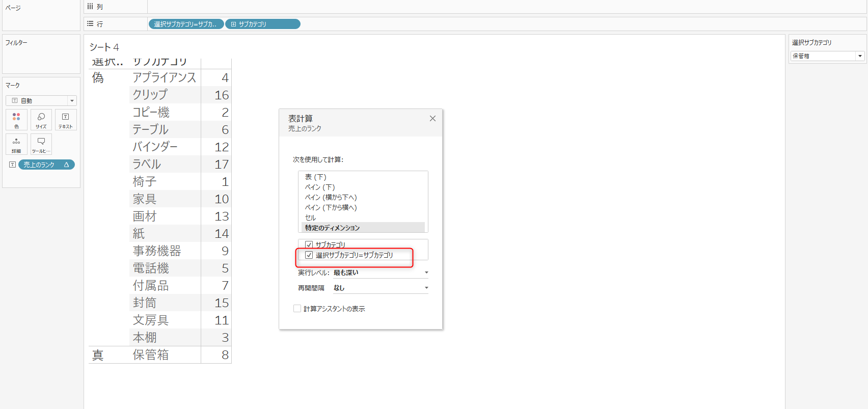Image resolution: width=868 pixels, height=409 pixels.
Task: Click the 椅子 row in the table
Action: (x=145, y=182)
